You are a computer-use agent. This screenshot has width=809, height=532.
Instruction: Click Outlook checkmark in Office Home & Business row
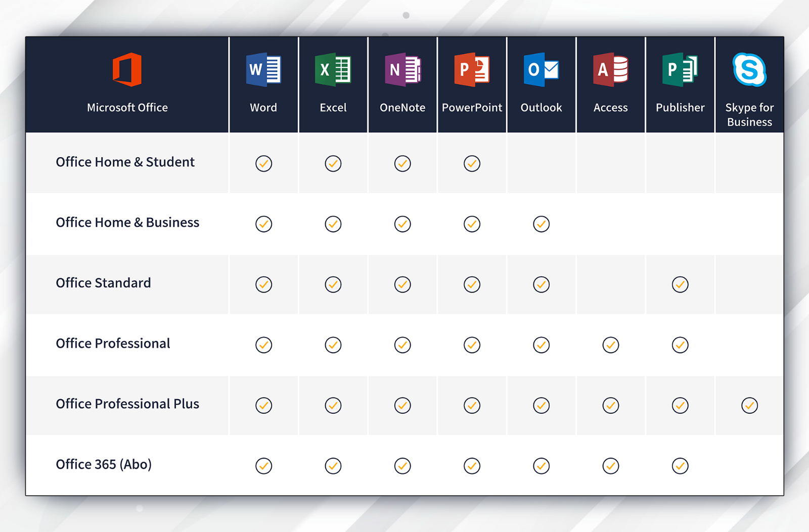click(541, 224)
